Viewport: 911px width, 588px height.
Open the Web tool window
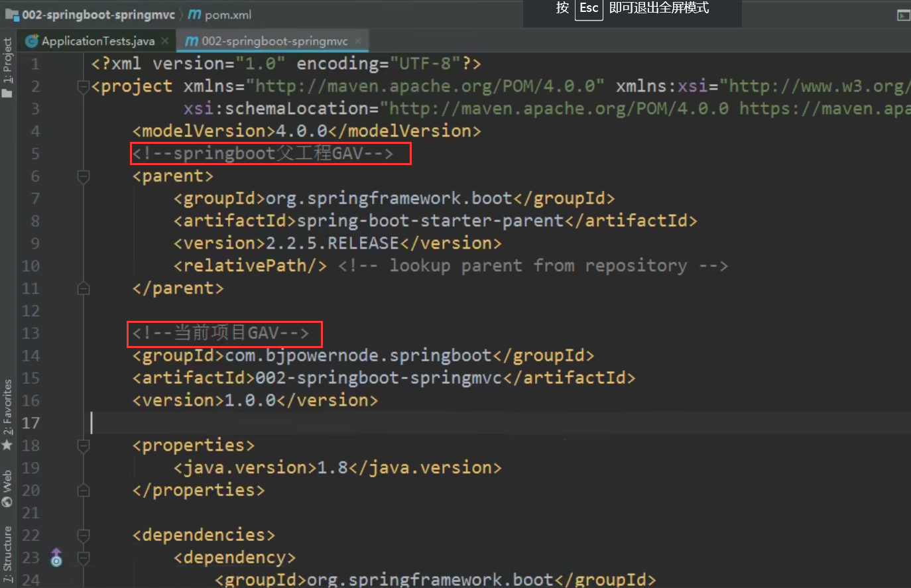[x=7, y=489]
